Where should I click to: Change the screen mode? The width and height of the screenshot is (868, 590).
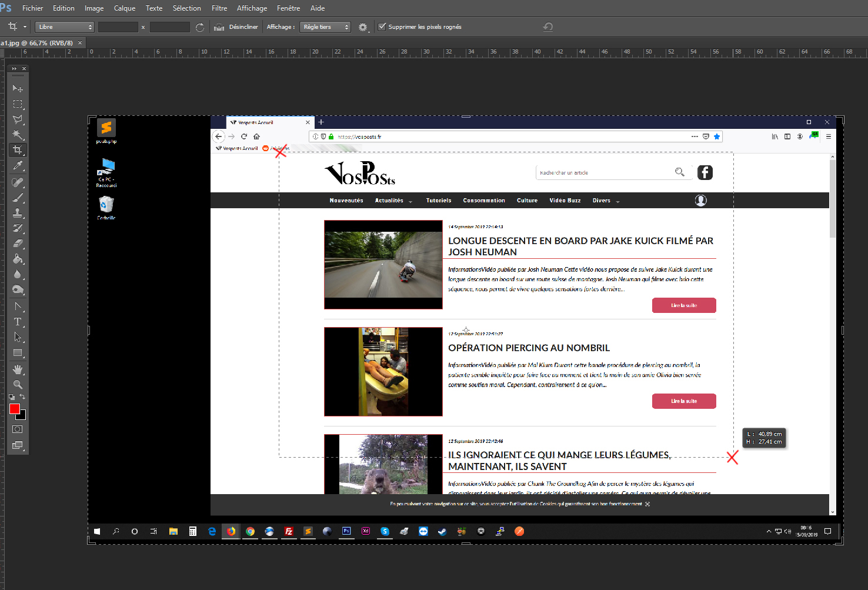click(x=18, y=445)
